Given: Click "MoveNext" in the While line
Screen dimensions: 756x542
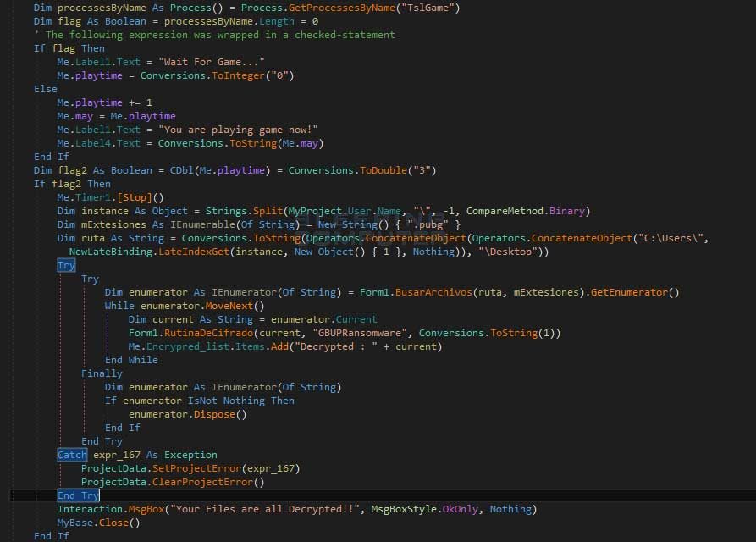Looking at the screenshot, I should point(229,306).
